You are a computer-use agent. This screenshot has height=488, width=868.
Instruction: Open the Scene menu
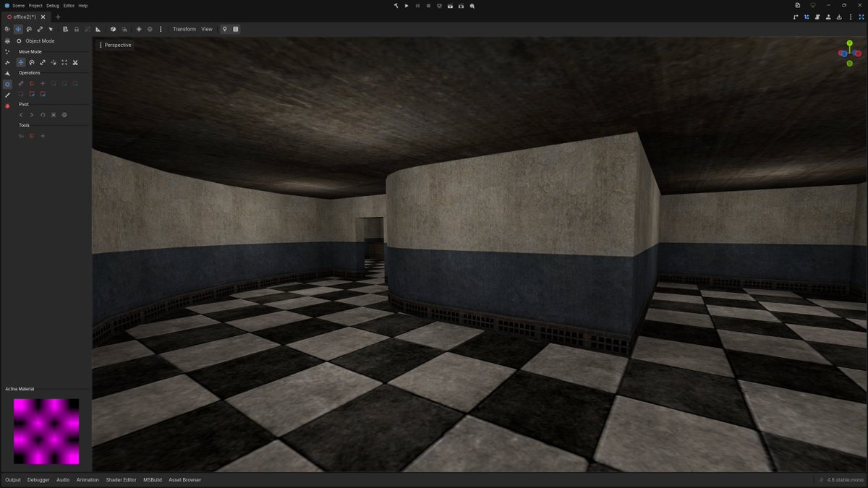(x=18, y=5)
